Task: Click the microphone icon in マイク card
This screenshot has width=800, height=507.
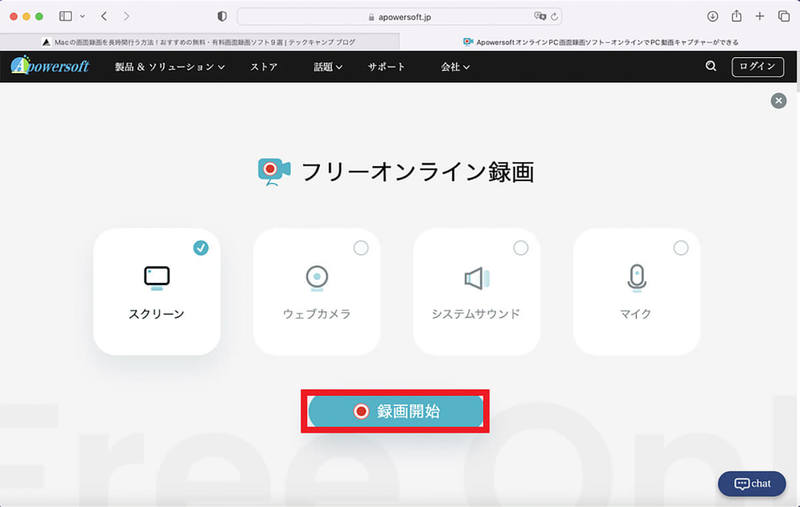Action: point(637,278)
